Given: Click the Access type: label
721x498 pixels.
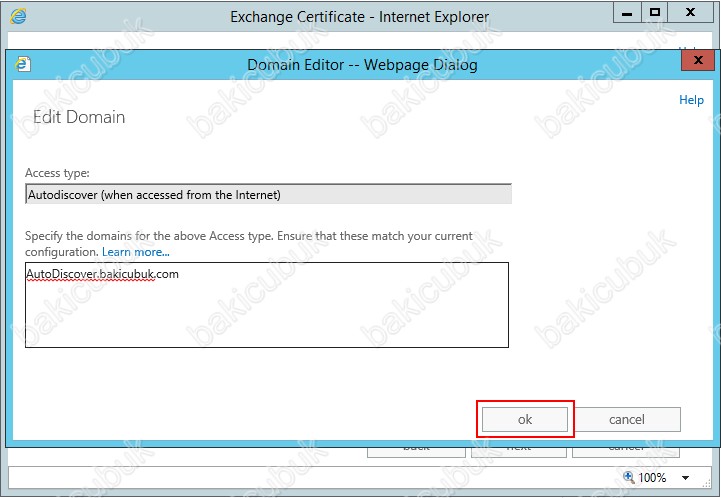Looking at the screenshot, I should coord(57,173).
